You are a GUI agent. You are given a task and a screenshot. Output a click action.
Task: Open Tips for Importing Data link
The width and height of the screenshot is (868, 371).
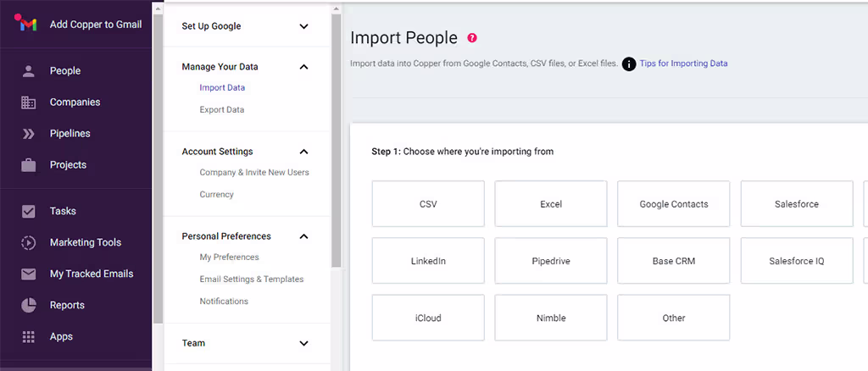click(683, 64)
